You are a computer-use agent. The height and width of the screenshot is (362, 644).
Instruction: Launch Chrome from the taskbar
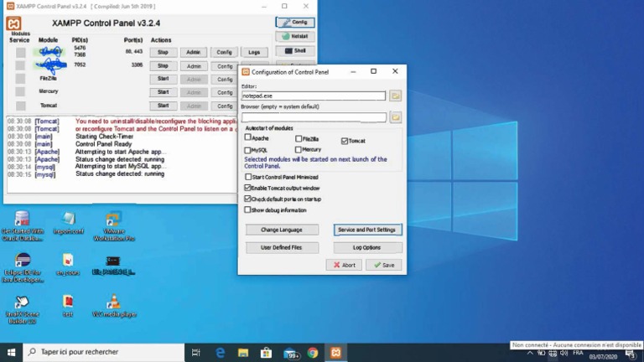pyautogui.click(x=313, y=353)
